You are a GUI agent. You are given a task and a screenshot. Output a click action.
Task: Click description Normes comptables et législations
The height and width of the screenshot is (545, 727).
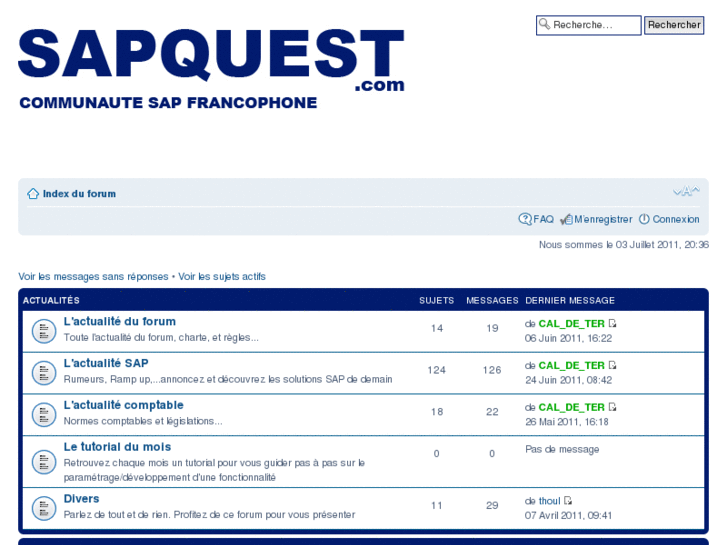(x=143, y=421)
